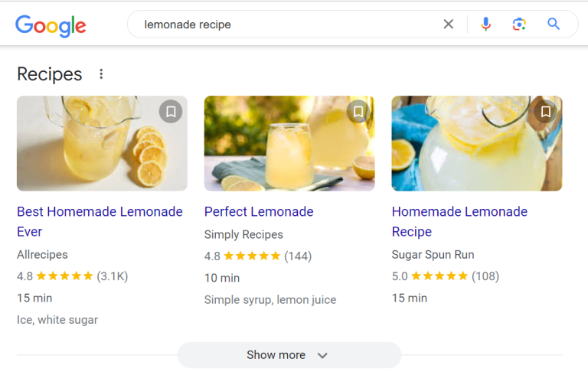The height and width of the screenshot is (385, 588).
Task: Click the magnifying glass search button
Action: (554, 24)
